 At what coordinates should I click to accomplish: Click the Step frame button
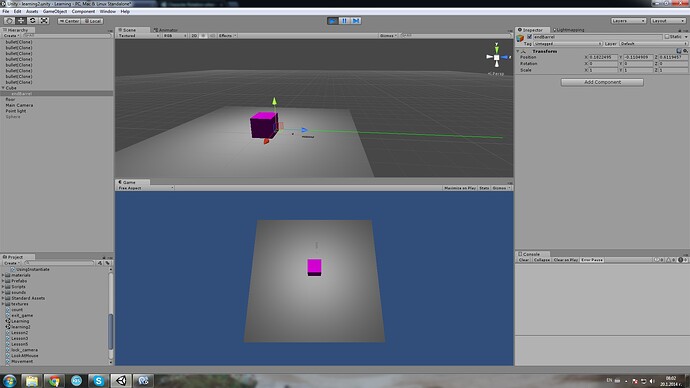[x=356, y=21]
